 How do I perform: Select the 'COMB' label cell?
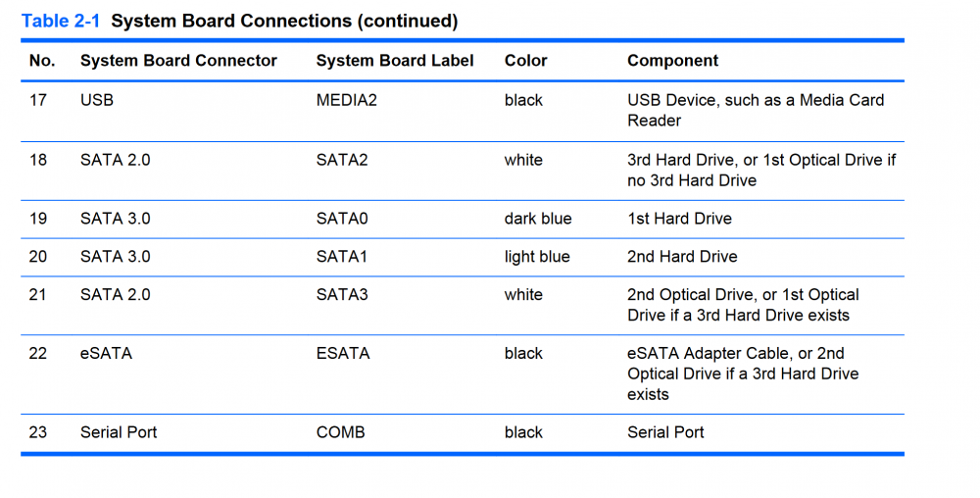point(340,432)
